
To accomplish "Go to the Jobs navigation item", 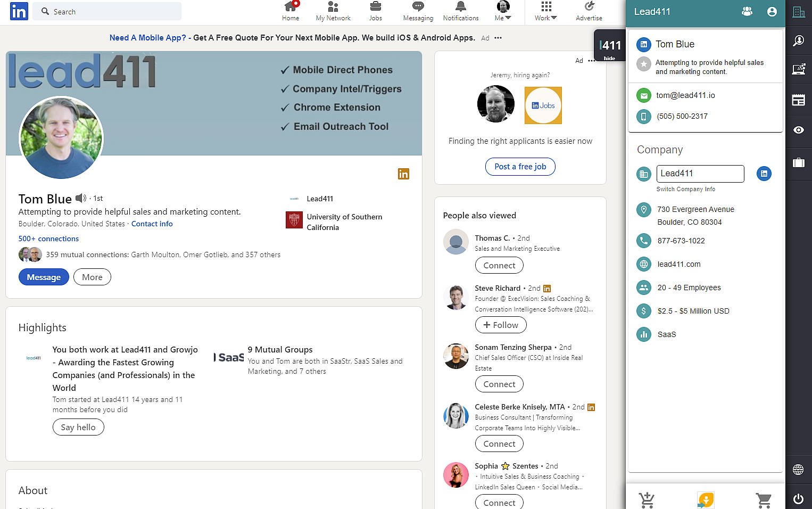I will 375,12.
